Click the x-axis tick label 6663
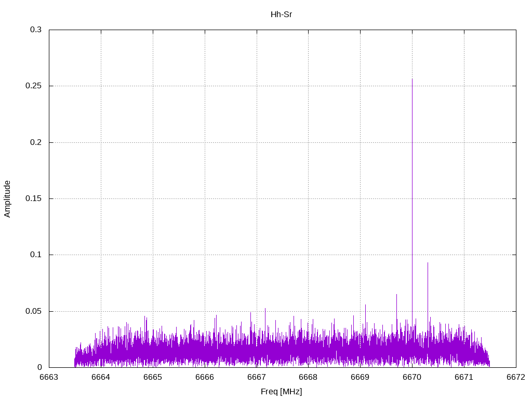Viewport: 532px width, 399px height. pos(49,377)
